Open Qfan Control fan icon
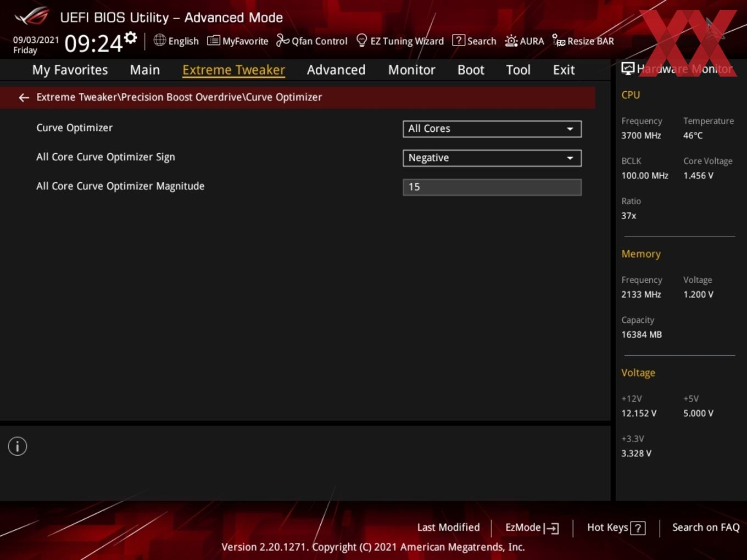 click(282, 40)
